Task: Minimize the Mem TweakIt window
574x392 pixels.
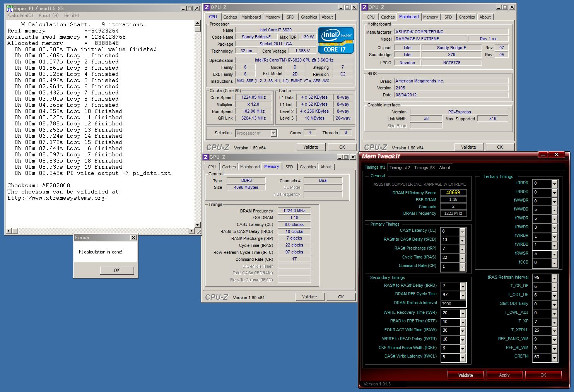Action: pyautogui.click(x=543, y=155)
